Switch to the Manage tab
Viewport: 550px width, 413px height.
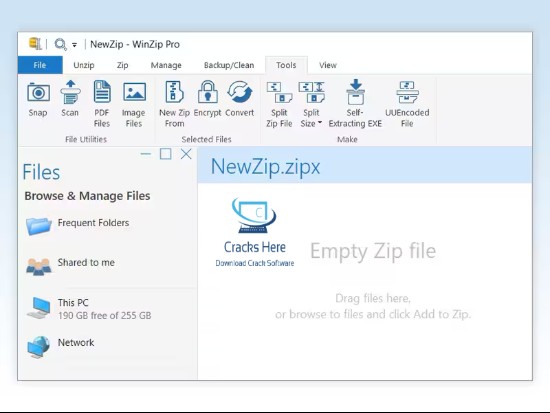166,65
